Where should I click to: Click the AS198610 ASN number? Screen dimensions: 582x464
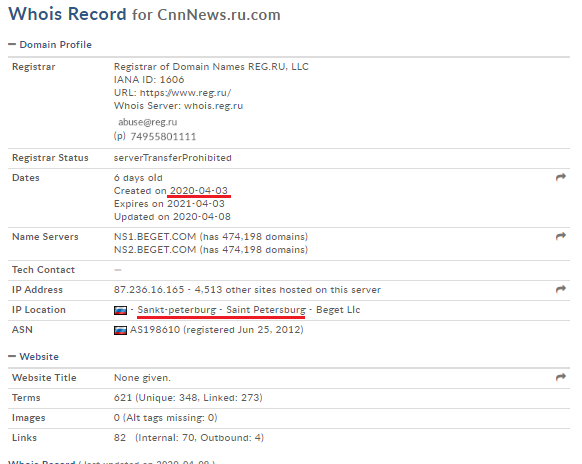point(155,330)
